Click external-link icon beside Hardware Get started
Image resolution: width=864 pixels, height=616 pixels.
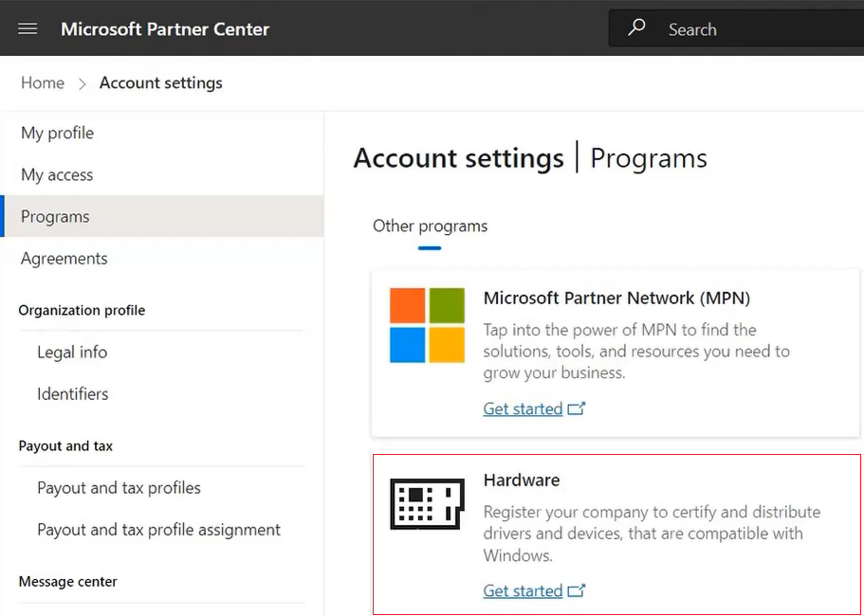[x=577, y=590]
